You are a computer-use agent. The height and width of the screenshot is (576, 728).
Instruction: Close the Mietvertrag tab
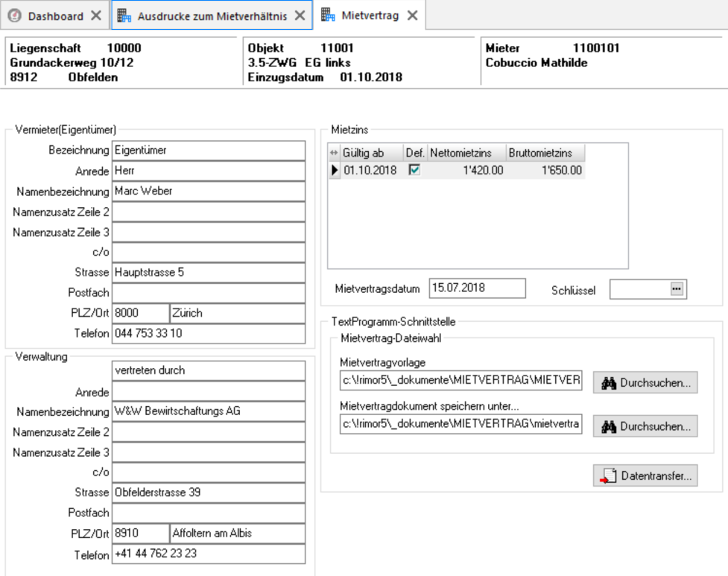coord(412,16)
